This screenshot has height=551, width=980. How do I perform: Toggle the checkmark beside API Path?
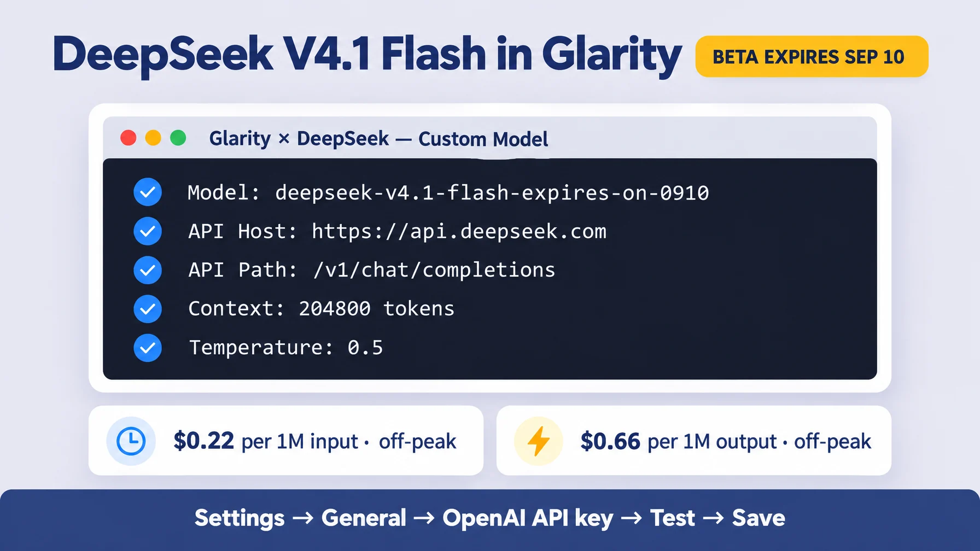point(148,270)
